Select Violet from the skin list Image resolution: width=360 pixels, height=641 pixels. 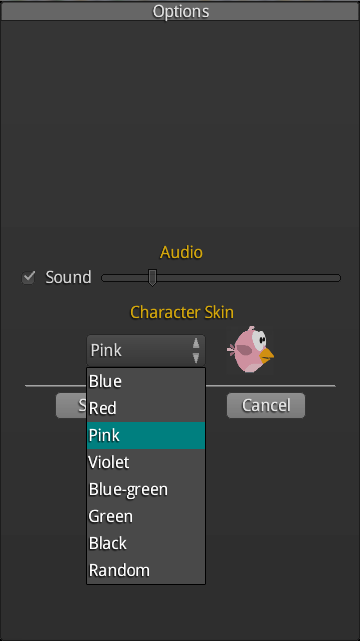(x=146, y=462)
